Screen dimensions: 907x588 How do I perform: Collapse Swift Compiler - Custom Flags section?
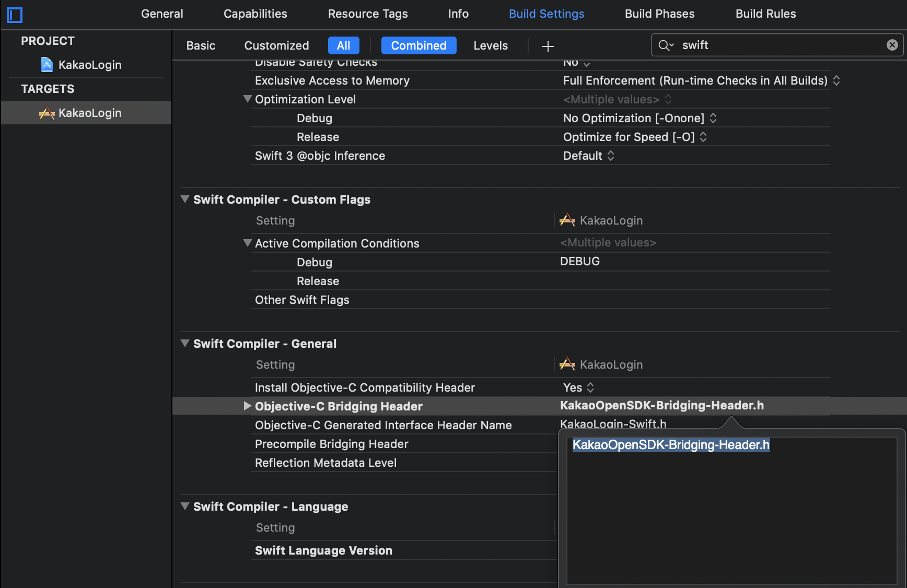tap(185, 199)
